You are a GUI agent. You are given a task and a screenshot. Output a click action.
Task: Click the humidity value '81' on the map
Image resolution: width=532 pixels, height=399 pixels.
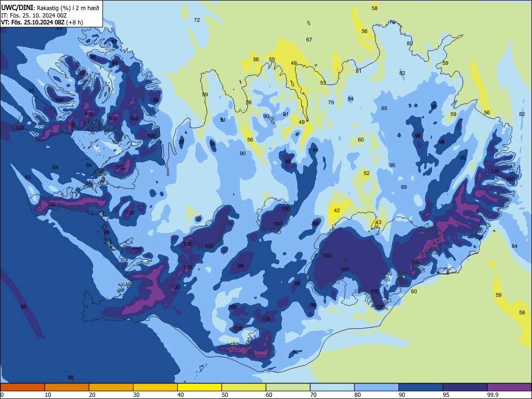(359, 71)
